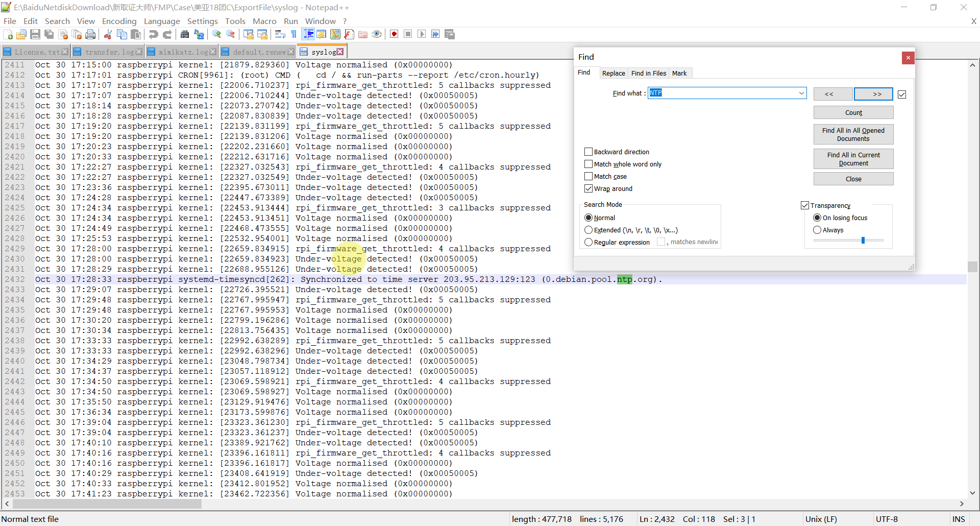Play back the recorded macro icon

pyautogui.click(x=422, y=34)
